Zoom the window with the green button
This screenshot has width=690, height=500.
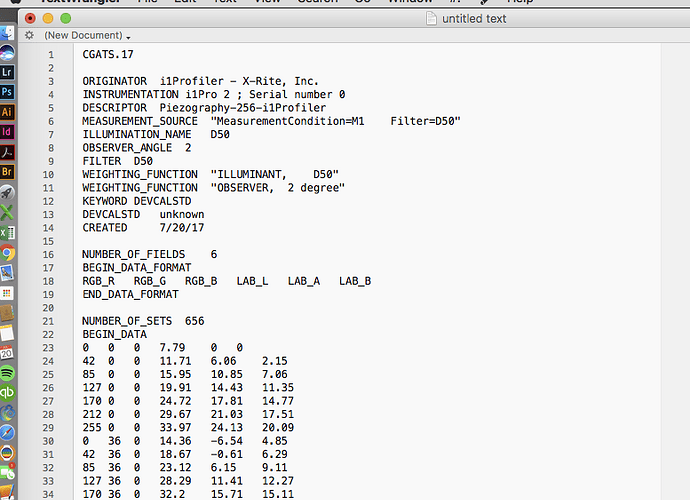click(66, 18)
